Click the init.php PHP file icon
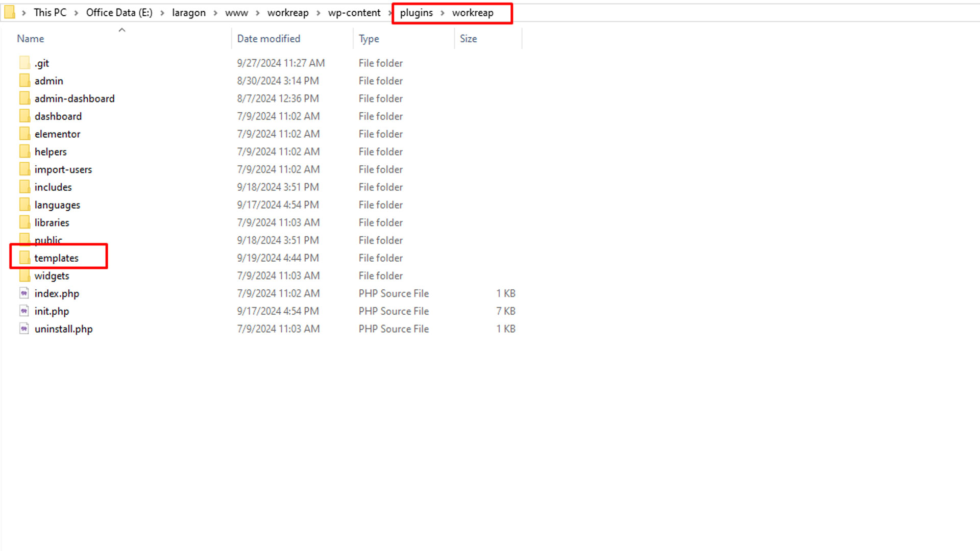This screenshot has width=980, height=551. click(x=24, y=311)
